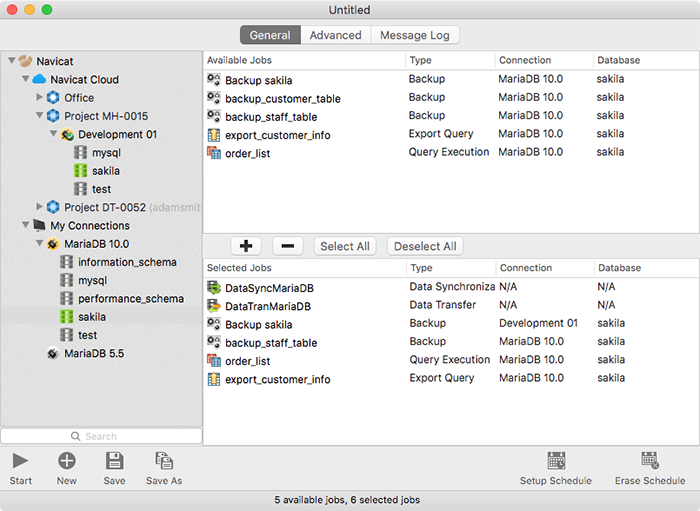
Task: Remove job with the minus button
Action: point(288,246)
